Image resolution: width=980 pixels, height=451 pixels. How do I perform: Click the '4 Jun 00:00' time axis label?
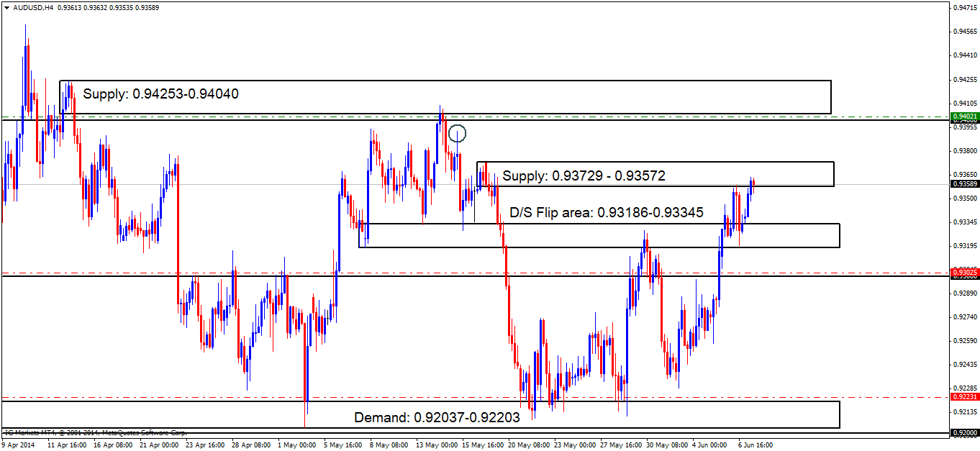coord(709,445)
